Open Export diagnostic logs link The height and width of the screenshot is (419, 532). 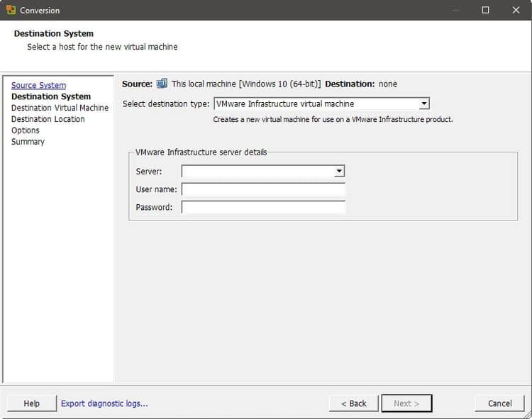point(104,403)
